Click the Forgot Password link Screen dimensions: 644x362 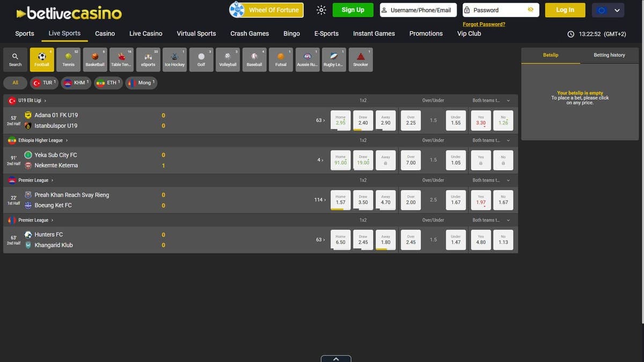click(484, 24)
